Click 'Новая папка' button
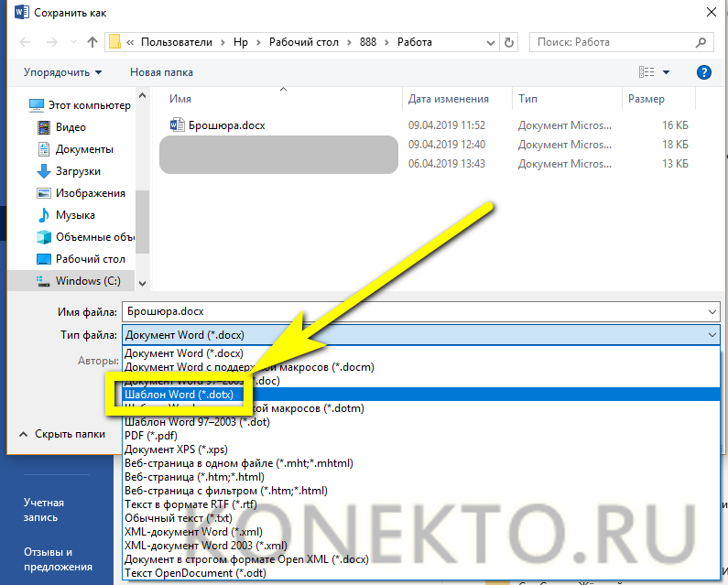The image size is (728, 585). click(161, 72)
